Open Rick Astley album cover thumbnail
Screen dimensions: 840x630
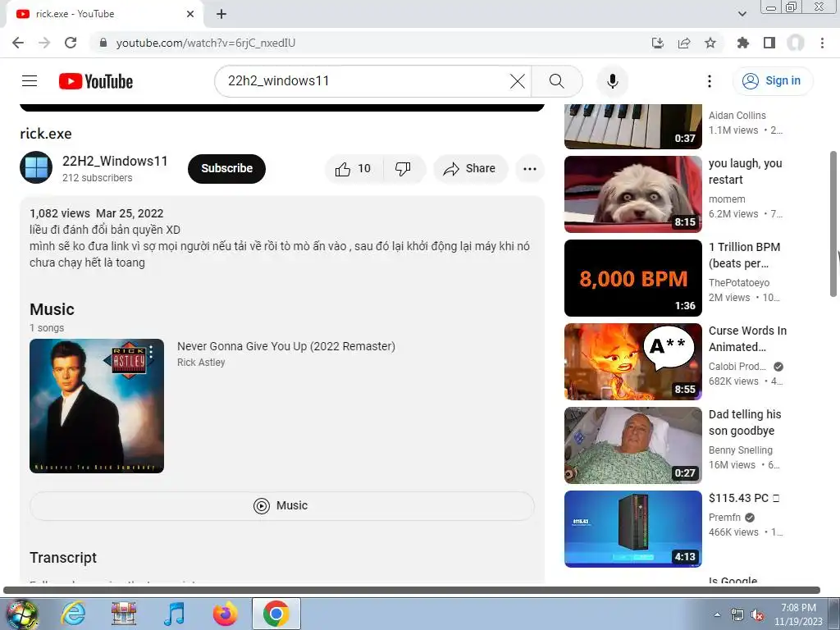pyautogui.click(x=97, y=405)
